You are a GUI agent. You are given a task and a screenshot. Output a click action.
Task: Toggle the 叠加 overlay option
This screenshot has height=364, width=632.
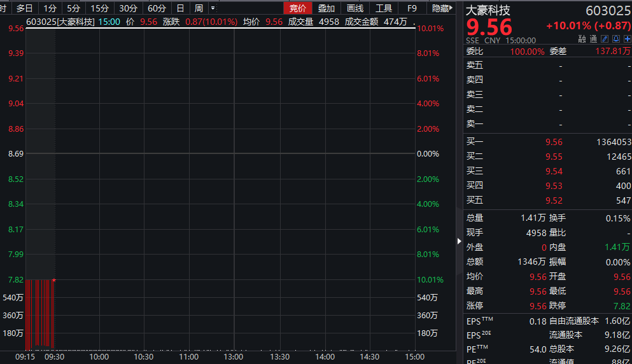327,8
